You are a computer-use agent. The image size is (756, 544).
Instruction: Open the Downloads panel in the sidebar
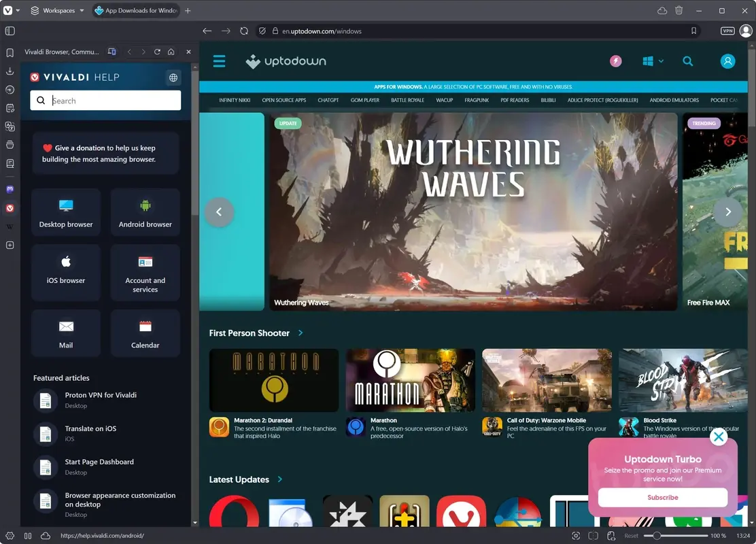pos(10,72)
